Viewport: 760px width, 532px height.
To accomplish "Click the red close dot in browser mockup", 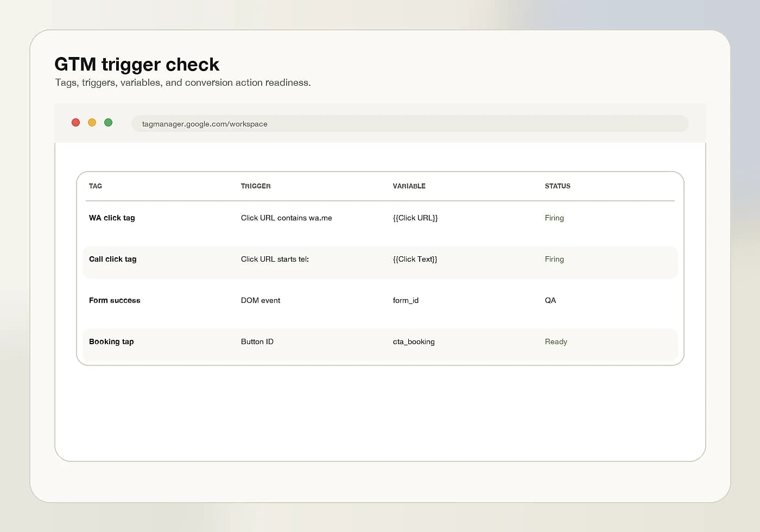I will pyautogui.click(x=76, y=123).
